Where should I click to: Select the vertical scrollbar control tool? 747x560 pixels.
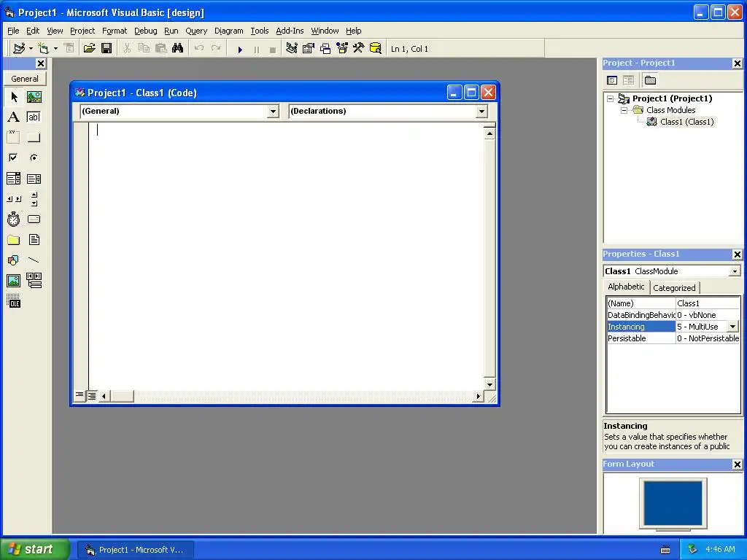coord(34,199)
